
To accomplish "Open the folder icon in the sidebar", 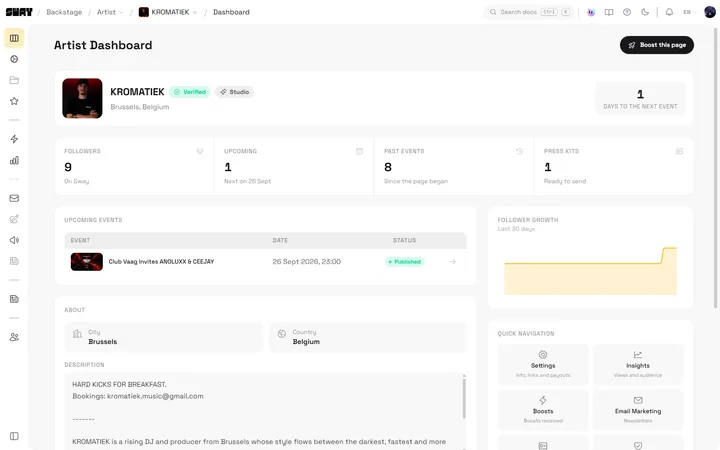I will [14, 80].
